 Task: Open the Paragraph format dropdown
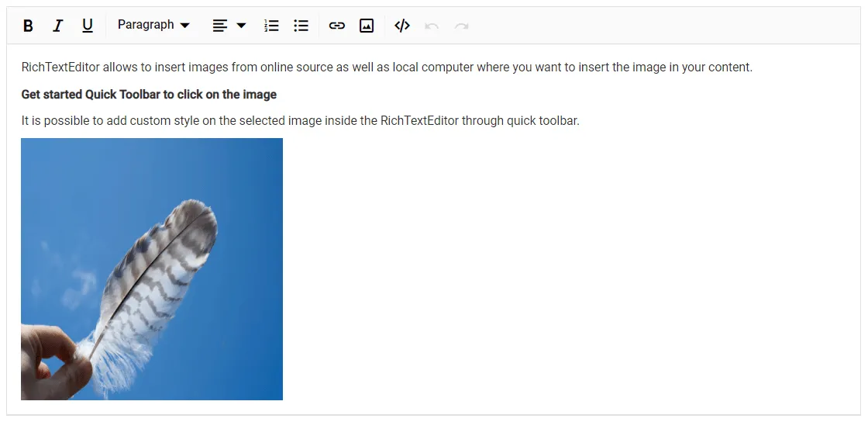tap(153, 26)
